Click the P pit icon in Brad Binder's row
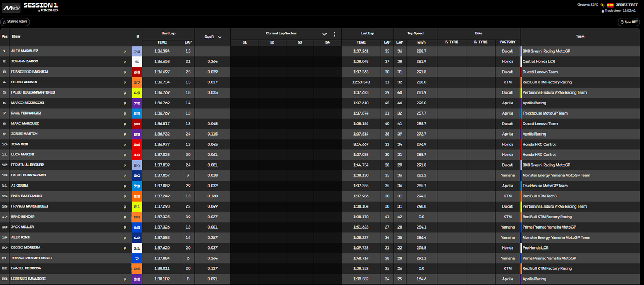The height and width of the screenshot is (285, 644). coord(125,217)
